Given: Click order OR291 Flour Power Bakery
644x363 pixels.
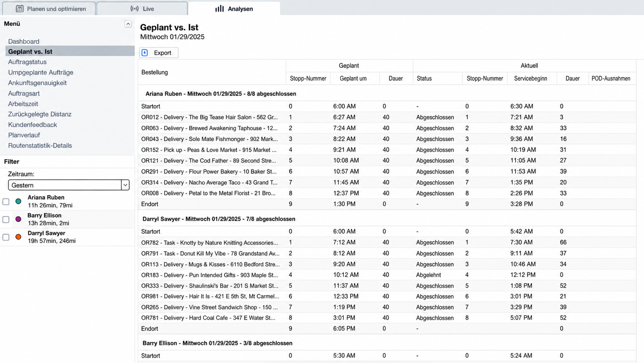Looking at the screenshot, I should click(x=209, y=172).
